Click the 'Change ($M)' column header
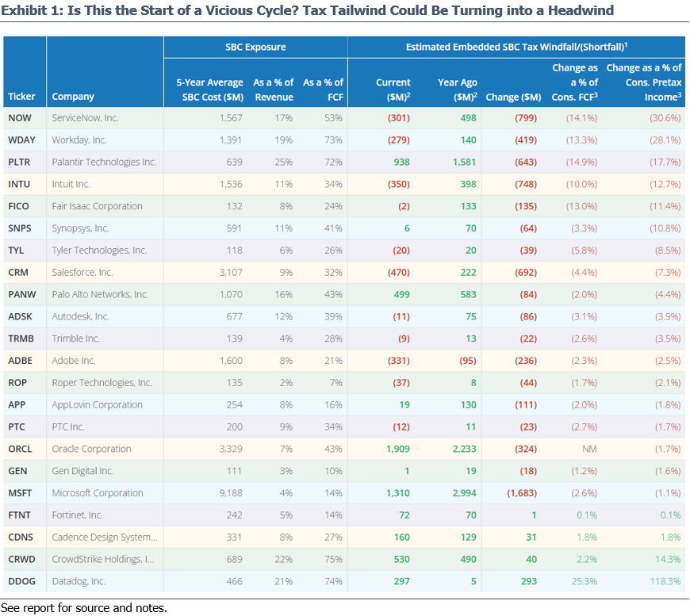This screenshot has height=616, width=690. [514, 97]
